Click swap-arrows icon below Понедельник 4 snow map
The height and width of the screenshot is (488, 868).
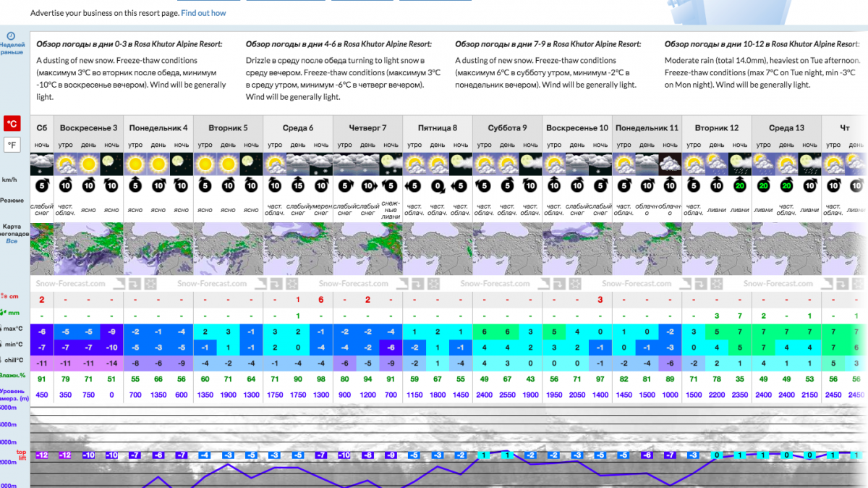[135, 284]
